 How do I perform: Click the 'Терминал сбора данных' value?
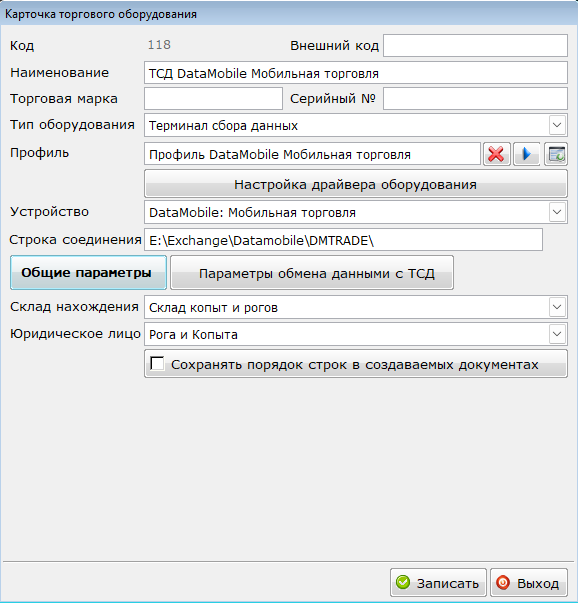coord(223,126)
